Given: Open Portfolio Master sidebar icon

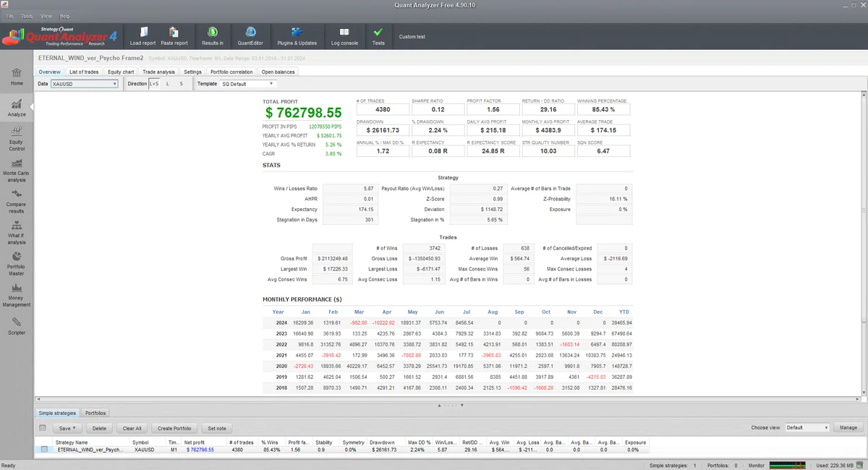Looking at the screenshot, I should [x=17, y=263].
